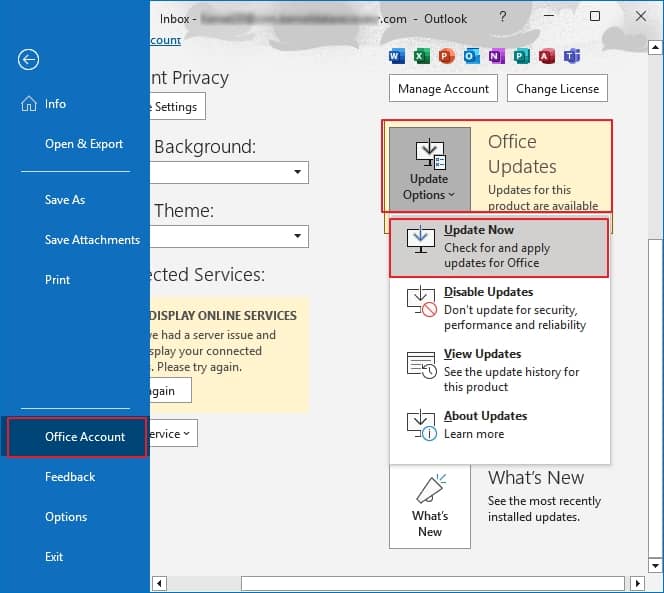The height and width of the screenshot is (593, 664).
Task: Click the vertical scrollbar up arrow
Action: point(655,47)
